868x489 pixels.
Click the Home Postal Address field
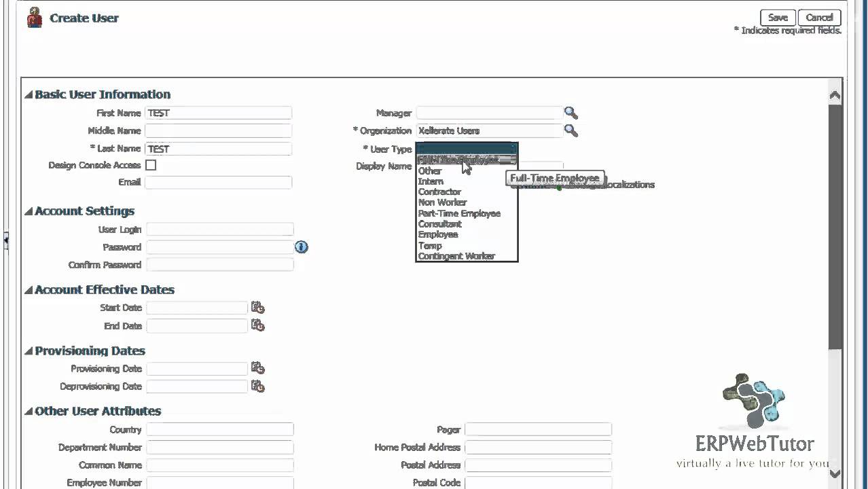tap(538, 448)
